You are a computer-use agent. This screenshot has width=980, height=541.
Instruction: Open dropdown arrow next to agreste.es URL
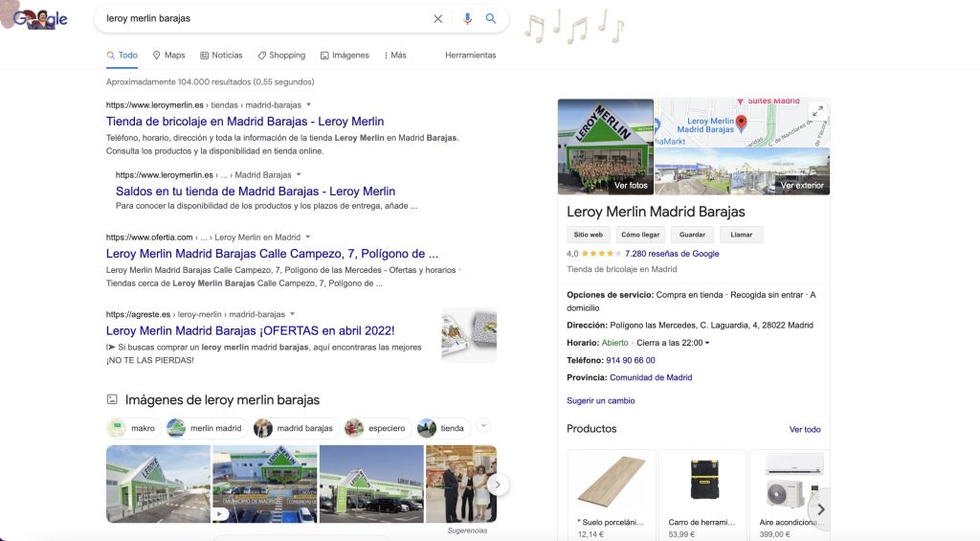[293, 314]
